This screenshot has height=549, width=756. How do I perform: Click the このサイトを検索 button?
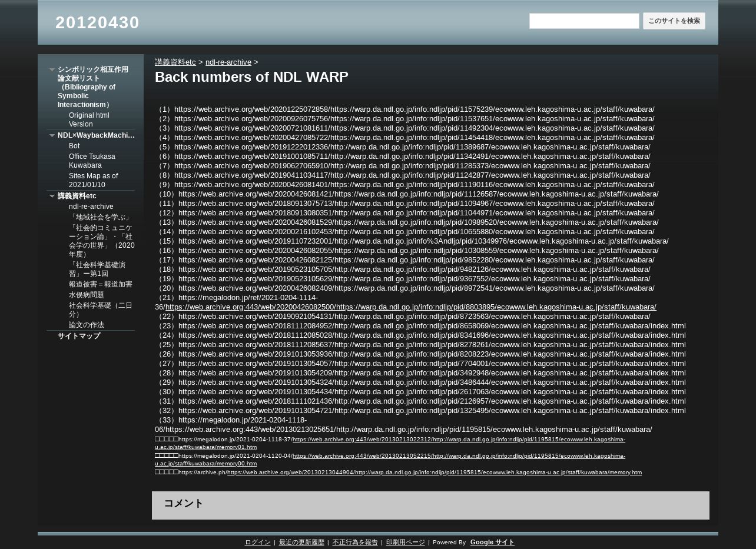coord(674,21)
